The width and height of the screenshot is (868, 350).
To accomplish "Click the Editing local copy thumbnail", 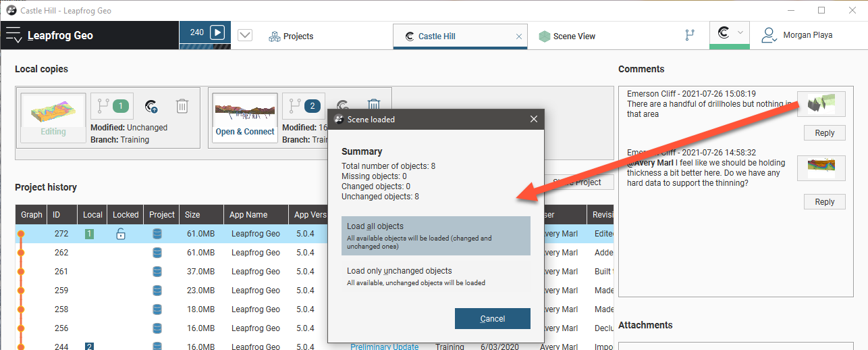I will pos(53,117).
